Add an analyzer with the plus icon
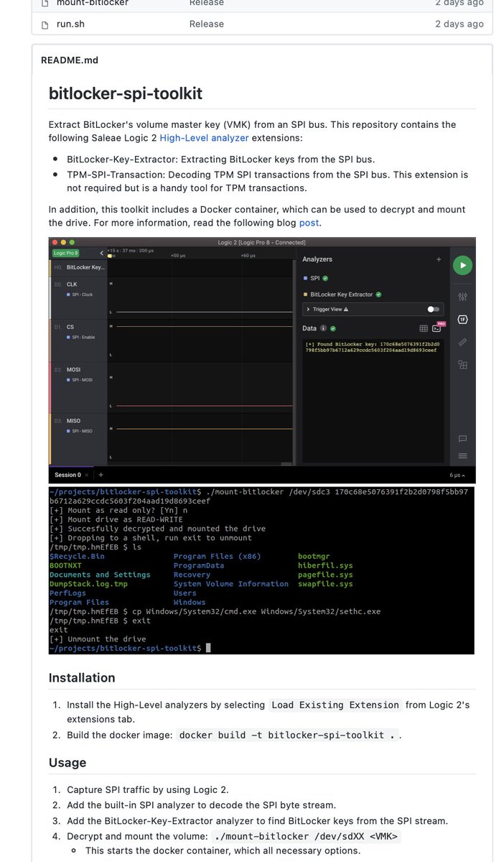The width and height of the screenshot is (504, 862). [439, 259]
